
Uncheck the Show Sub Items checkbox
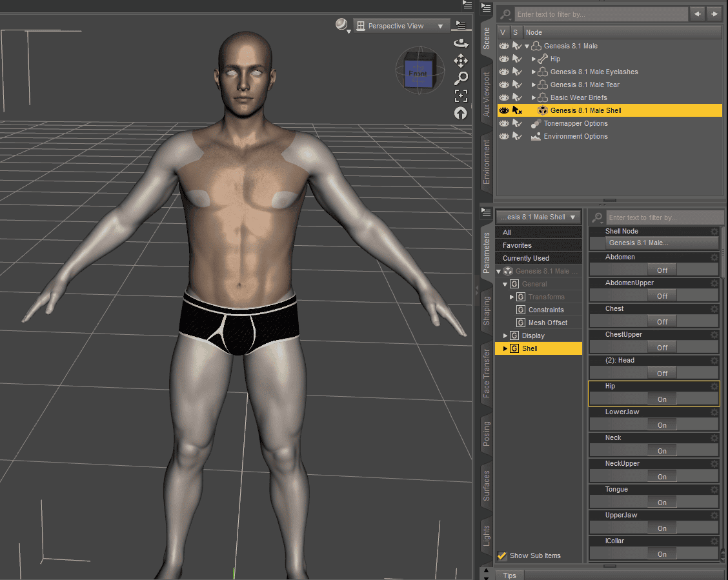tap(502, 555)
